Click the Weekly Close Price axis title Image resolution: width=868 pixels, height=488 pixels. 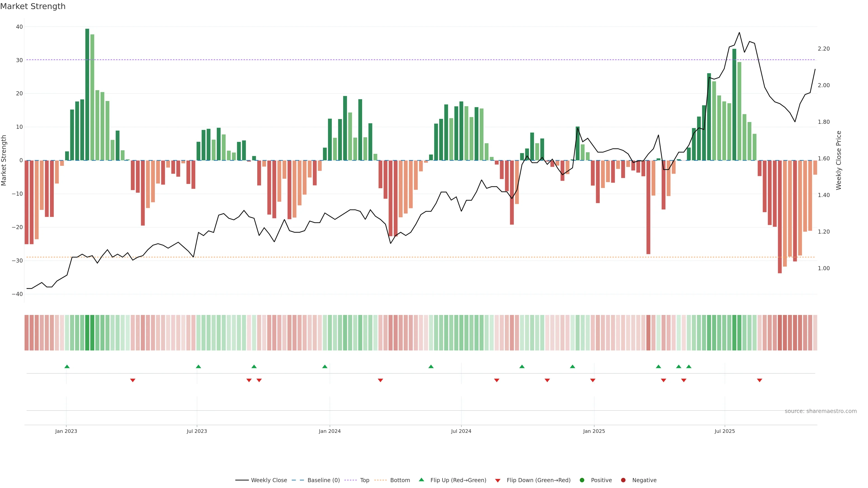(x=839, y=160)
